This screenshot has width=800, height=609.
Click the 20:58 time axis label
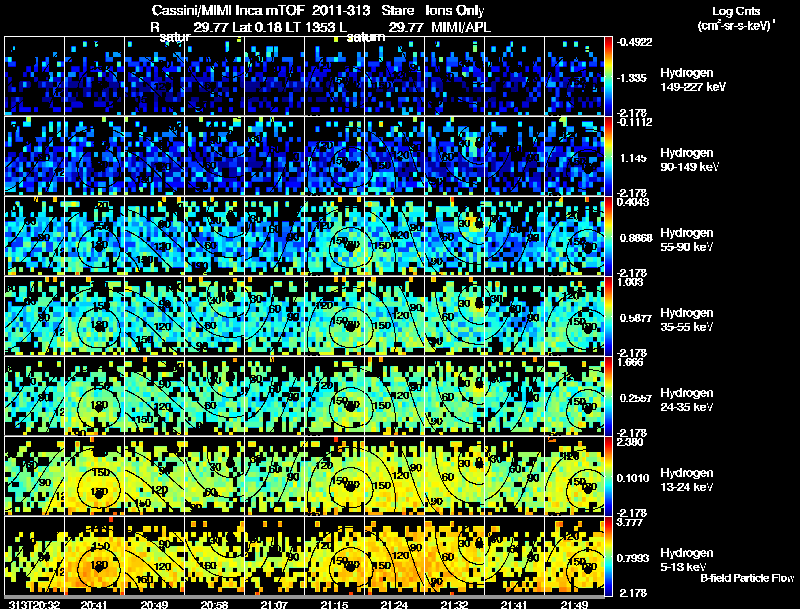pyautogui.click(x=214, y=604)
